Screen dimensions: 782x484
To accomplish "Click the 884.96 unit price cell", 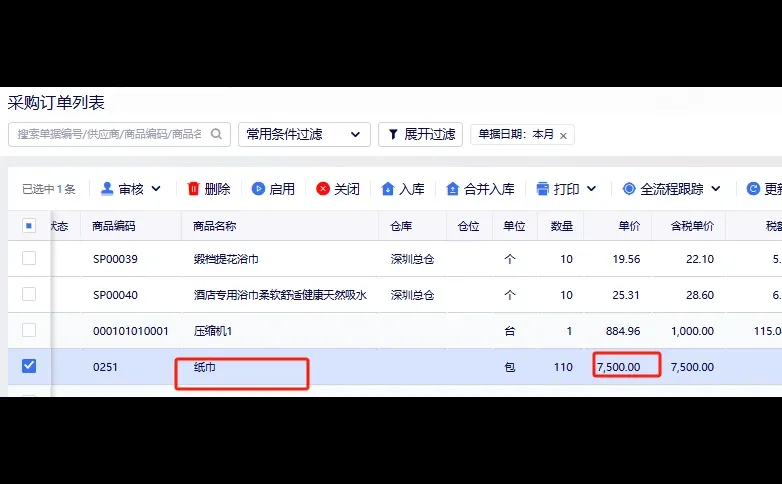I will tap(623, 331).
